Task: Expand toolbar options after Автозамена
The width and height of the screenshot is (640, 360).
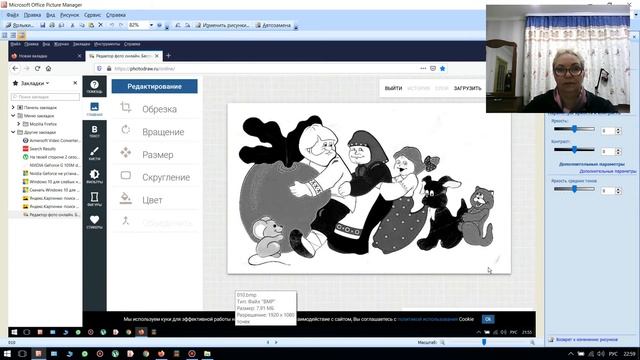Action: tap(296, 26)
